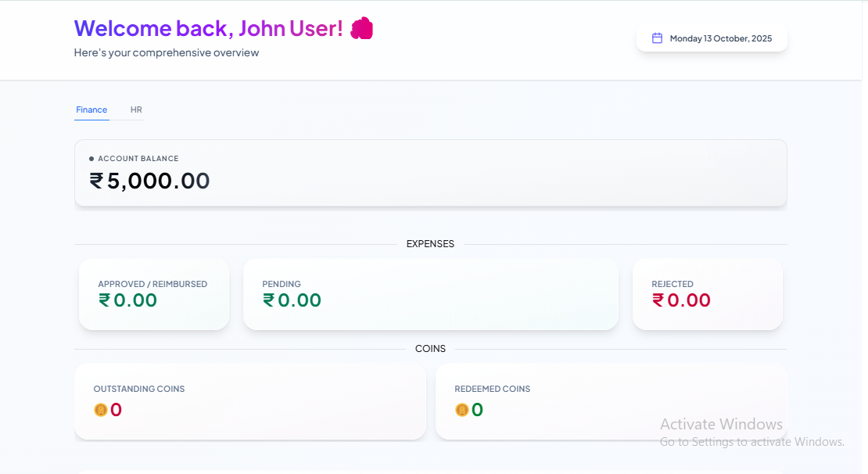The image size is (868, 474).
Task: Open the Approved / Reimbursed expenses card
Action: coord(154,294)
